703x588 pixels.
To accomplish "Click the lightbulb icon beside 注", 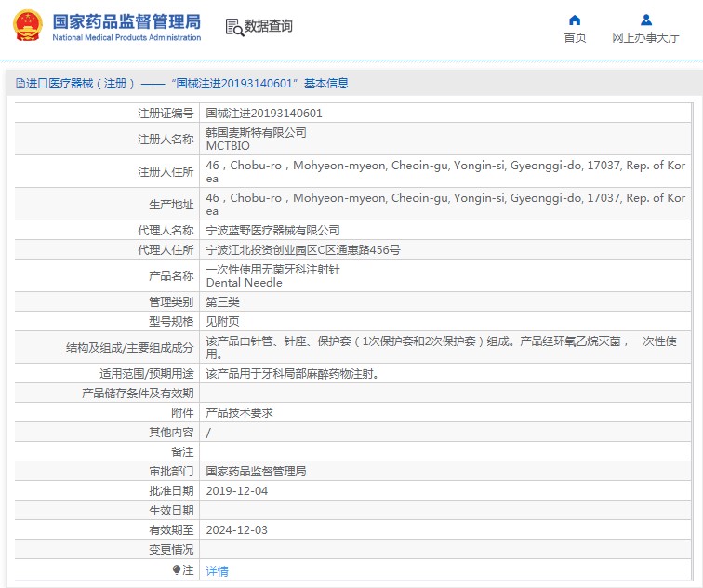I will click(x=177, y=569).
